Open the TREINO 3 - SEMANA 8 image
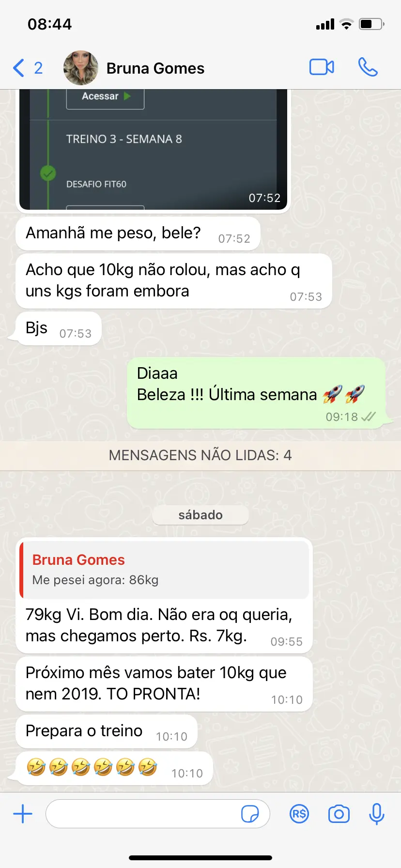 tap(153, 150)
